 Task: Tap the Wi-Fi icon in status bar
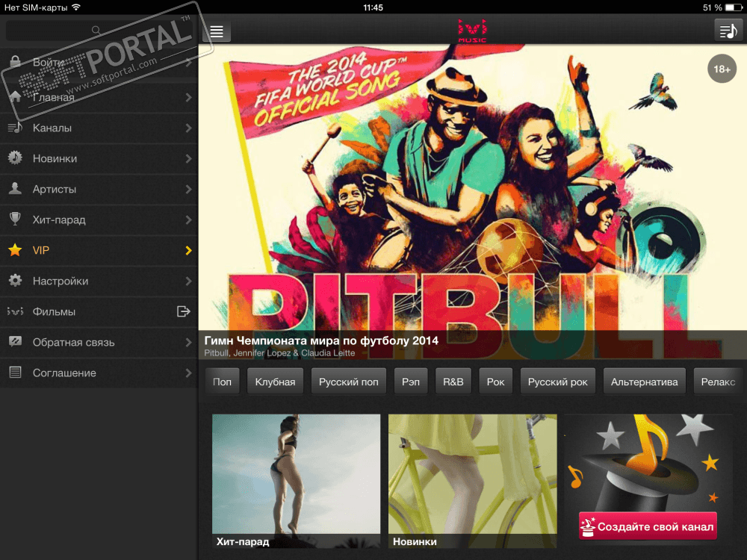coord(75,7)
